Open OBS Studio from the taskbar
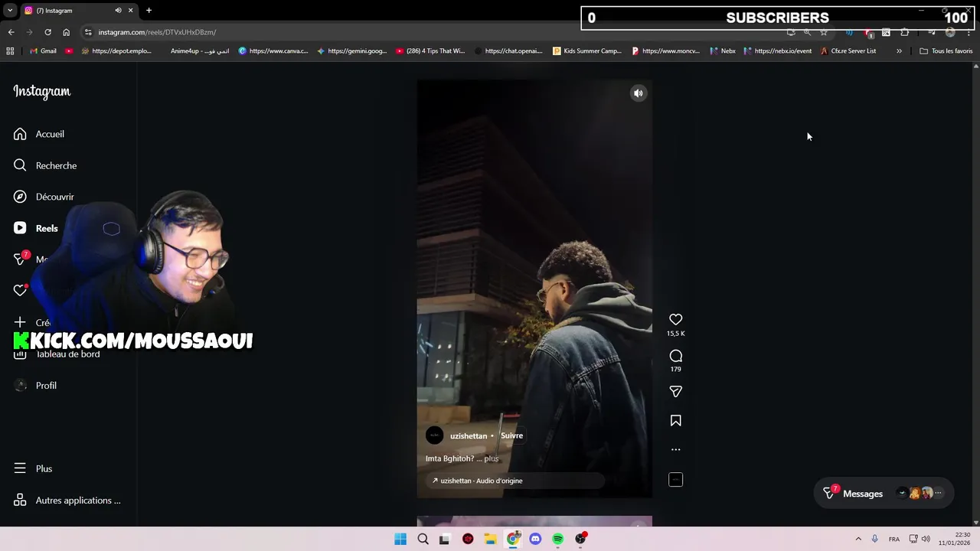The height and width of the screenshot is (551, 980). (580, 539)
